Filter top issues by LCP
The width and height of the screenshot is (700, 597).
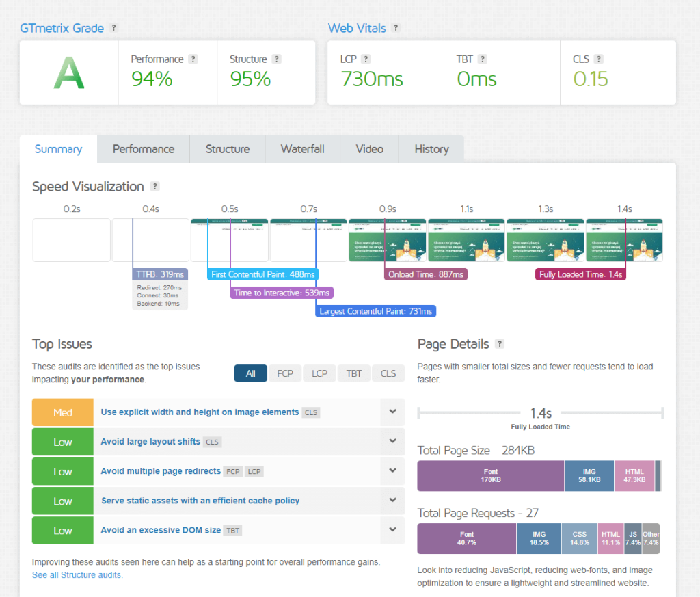tap(319, 373)
